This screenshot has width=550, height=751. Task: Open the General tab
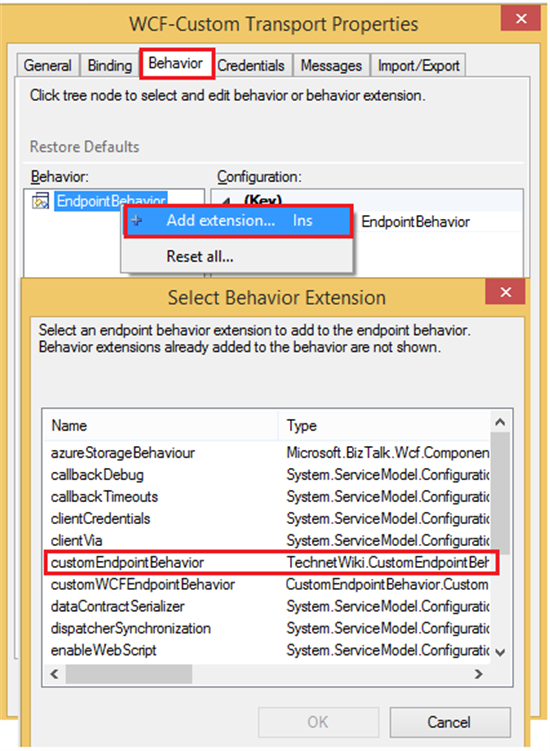(x=47, y=65)
